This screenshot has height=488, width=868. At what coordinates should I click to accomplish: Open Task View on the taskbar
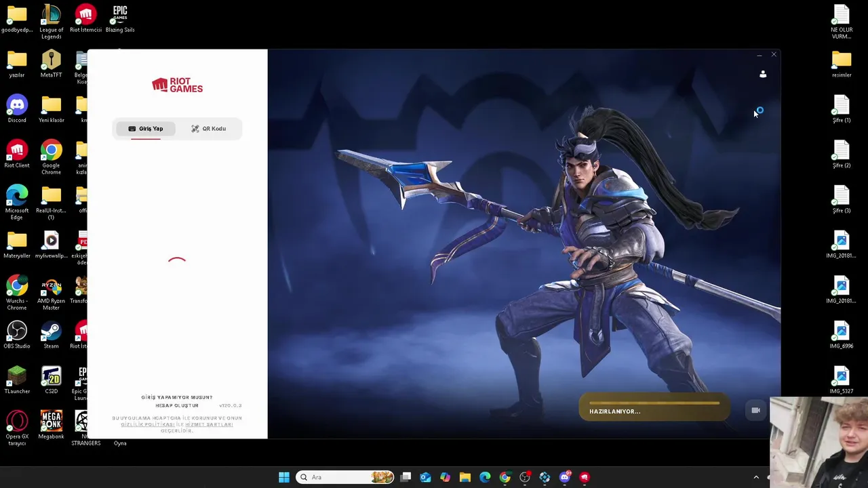[x=406, y=477]
